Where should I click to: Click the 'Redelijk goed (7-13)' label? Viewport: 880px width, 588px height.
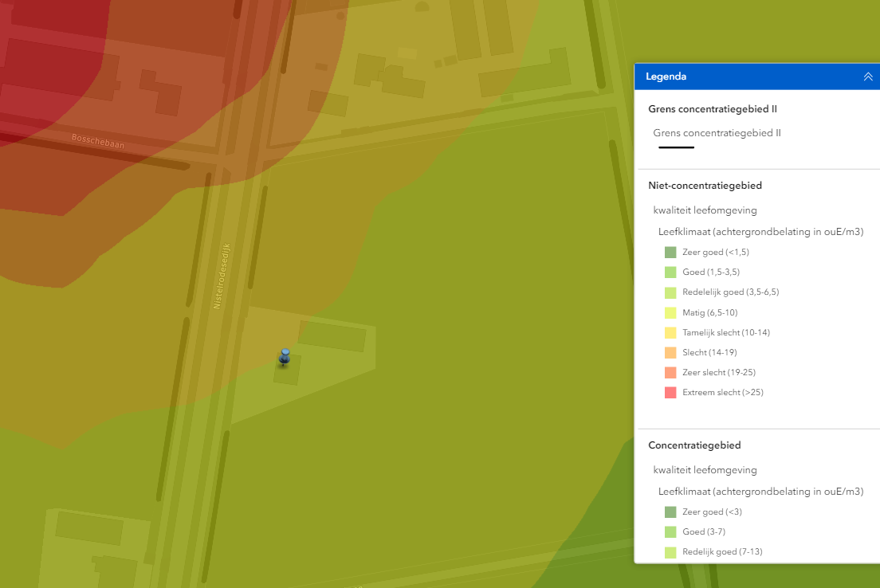(722, 552)
